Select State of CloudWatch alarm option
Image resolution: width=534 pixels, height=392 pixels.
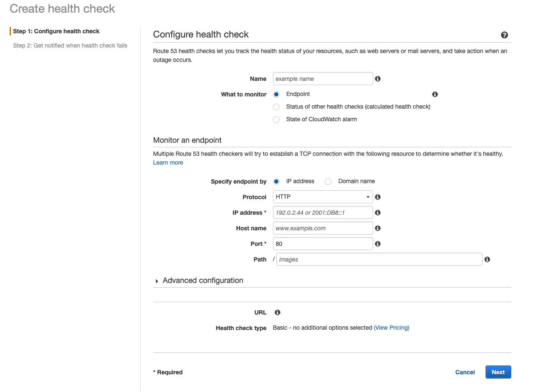click(276, 120)
